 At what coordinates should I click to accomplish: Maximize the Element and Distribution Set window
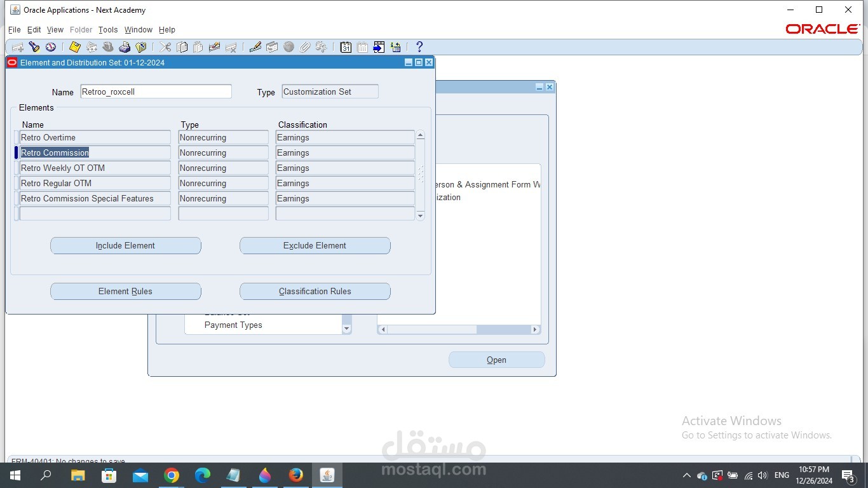coord(419,62)
